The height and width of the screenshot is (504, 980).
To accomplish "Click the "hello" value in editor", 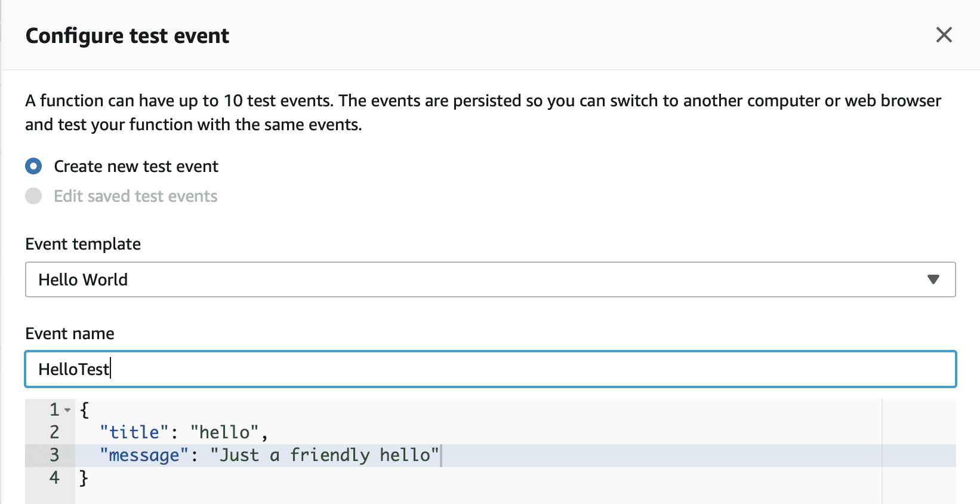I will click(224, 432).
